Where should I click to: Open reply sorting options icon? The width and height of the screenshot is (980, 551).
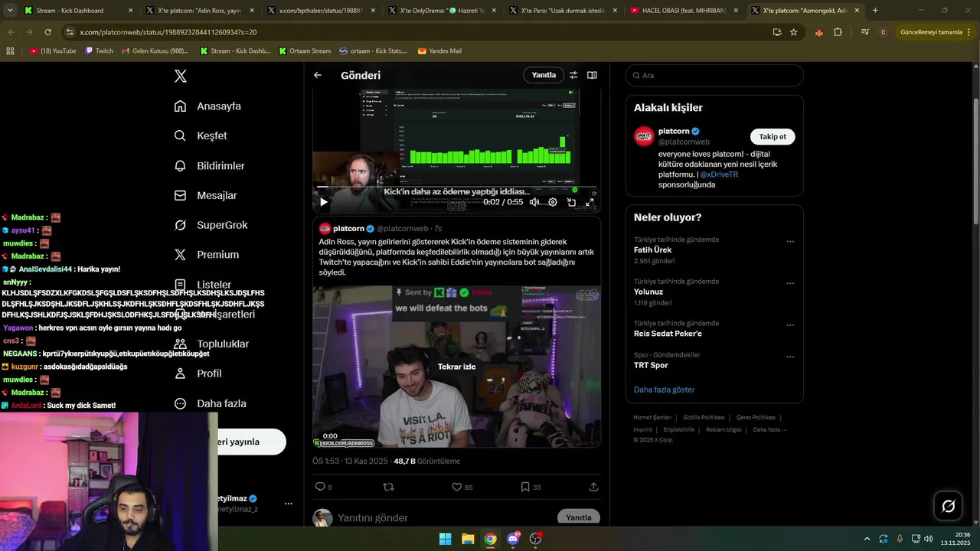(573, 75)
